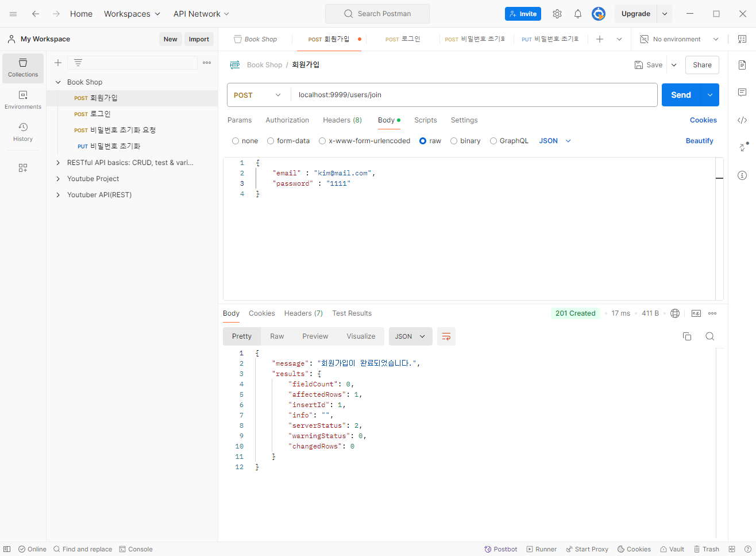Image resolution: width=756 pixels, height=556 pixels.
Task: Open Collections in the sidebar
Action: pyautogui.click(x=23, y=68)
